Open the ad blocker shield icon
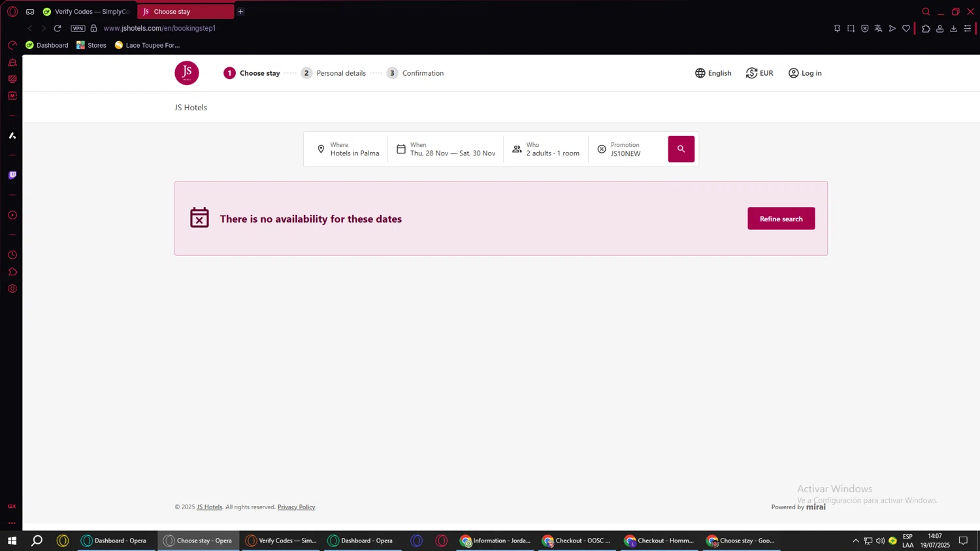Image resolution: width=980 pixels, height=551 pixels. click(864, 28)
